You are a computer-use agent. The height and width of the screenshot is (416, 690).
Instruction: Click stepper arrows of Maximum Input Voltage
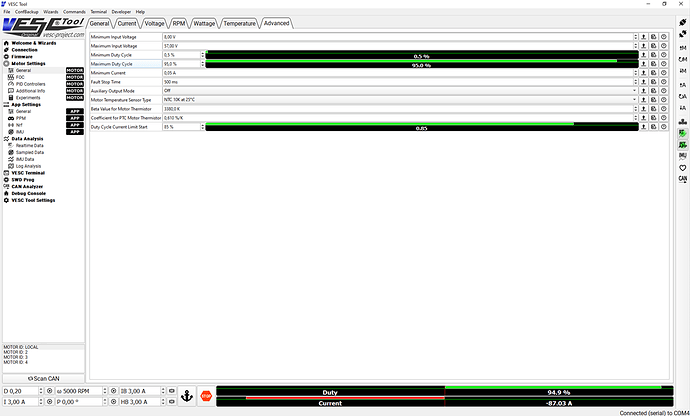[635, 46]
